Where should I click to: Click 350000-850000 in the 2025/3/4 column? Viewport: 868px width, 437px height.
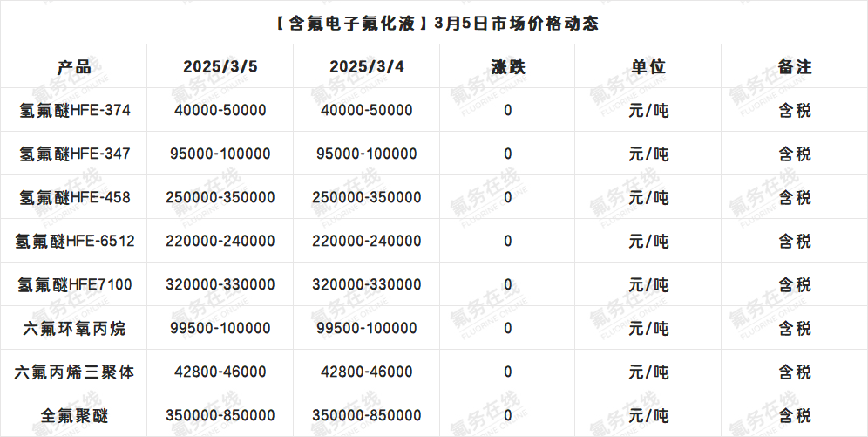(367, 415)
